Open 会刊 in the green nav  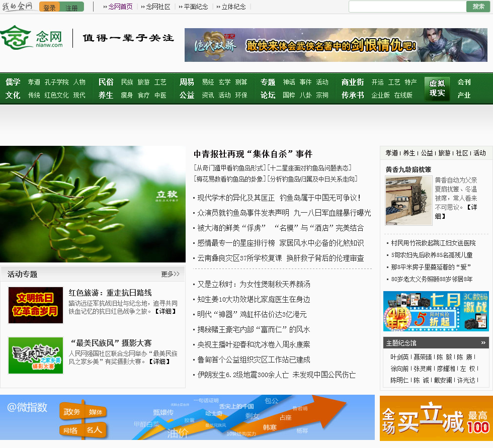click(464, 82)
